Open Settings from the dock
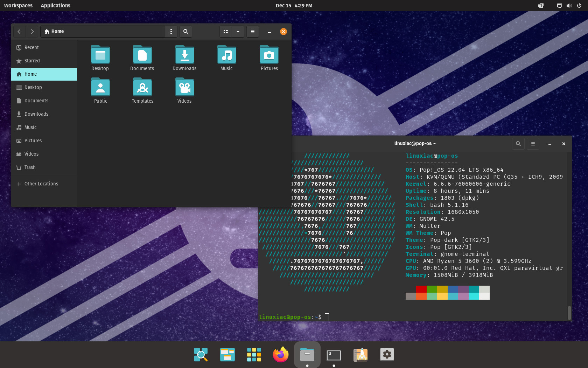Viewport: 588px width, 368px height. click(387, 355)
